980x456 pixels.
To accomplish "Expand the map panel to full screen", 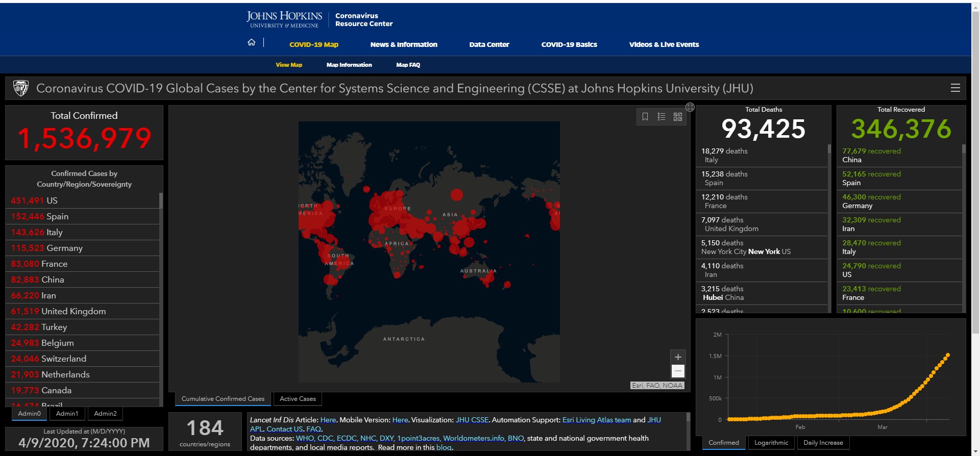I will point(690,107).
